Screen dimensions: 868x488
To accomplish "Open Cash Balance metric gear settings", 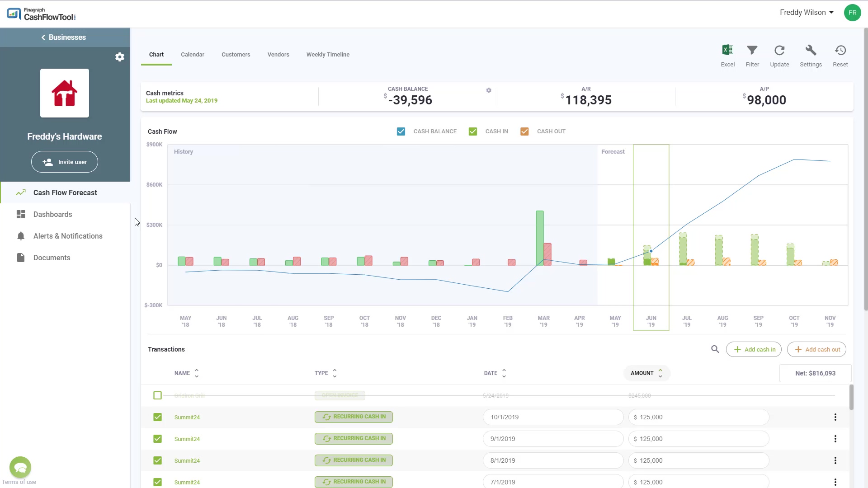I will tap(489, 90).
